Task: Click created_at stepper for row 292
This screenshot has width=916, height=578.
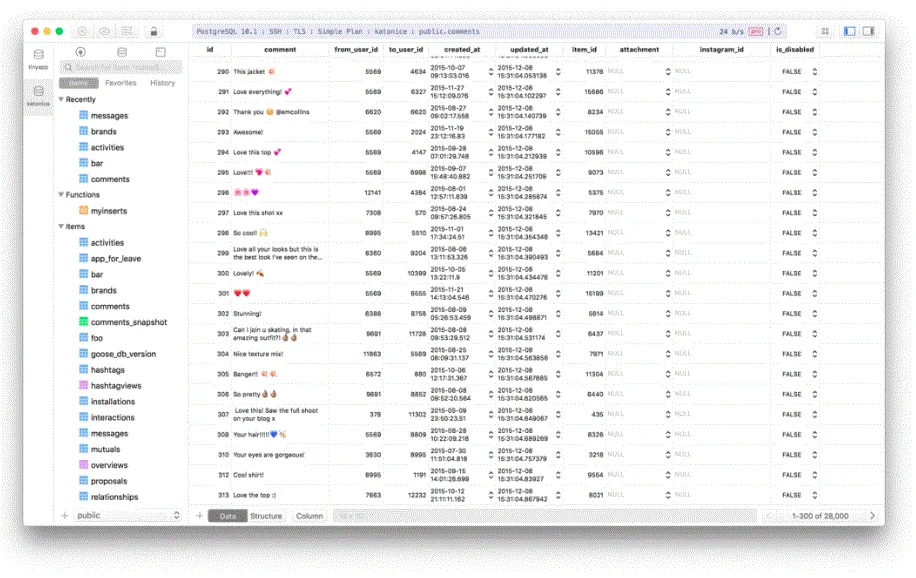Action: [x=491, y=112]
